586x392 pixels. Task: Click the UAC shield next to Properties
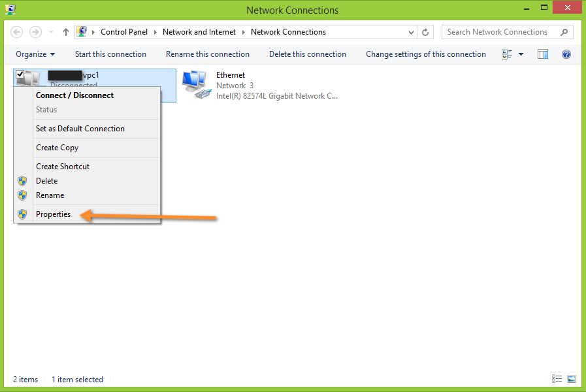click(x=22, y=214)
